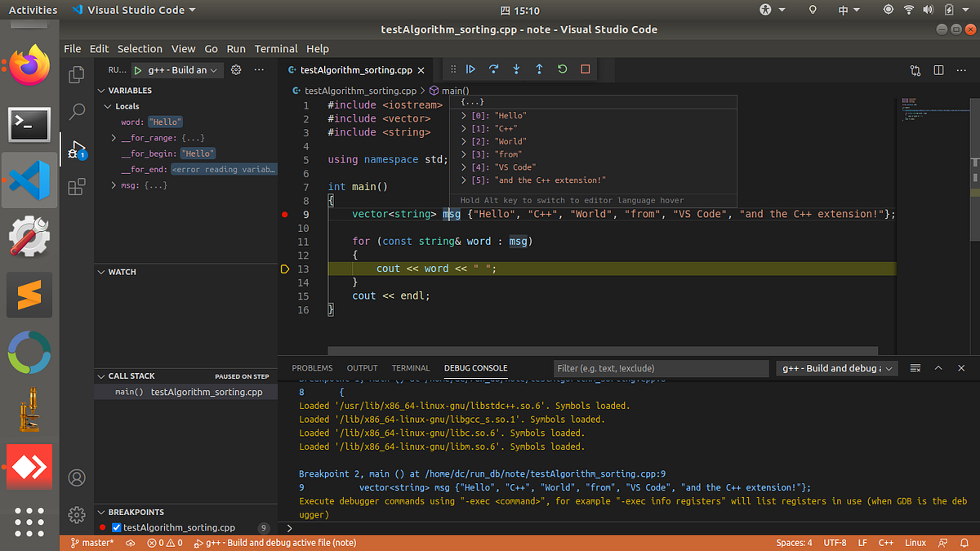This screenshot has height=551, width=980.
Task: Click the master branch in the status bar
Action: coord(92,543)
